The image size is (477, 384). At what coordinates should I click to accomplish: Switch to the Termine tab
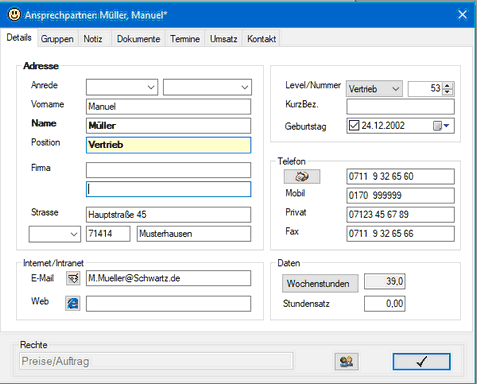185,39
